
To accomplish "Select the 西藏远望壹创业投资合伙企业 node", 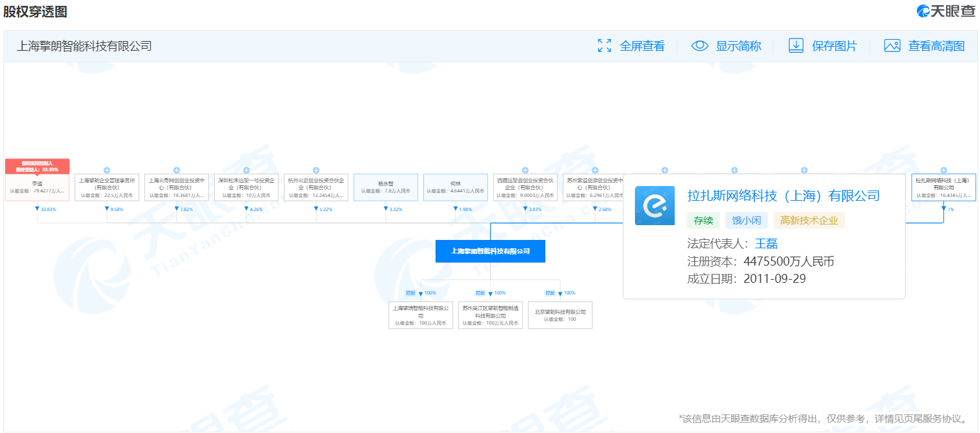I will click(525, 187).
